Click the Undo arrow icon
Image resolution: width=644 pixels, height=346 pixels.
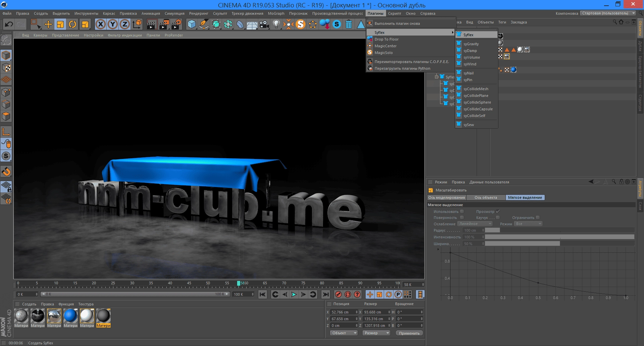(9, 24)
